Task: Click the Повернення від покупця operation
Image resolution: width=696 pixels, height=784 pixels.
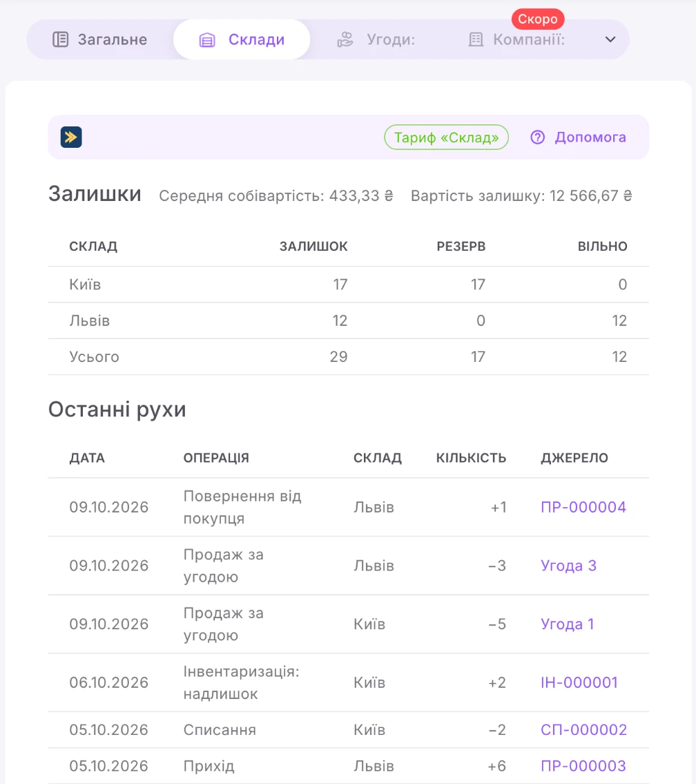Action: [242, 507]
